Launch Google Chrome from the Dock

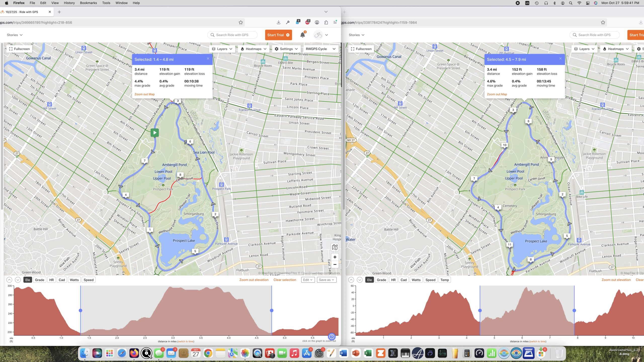pos(208,353)
